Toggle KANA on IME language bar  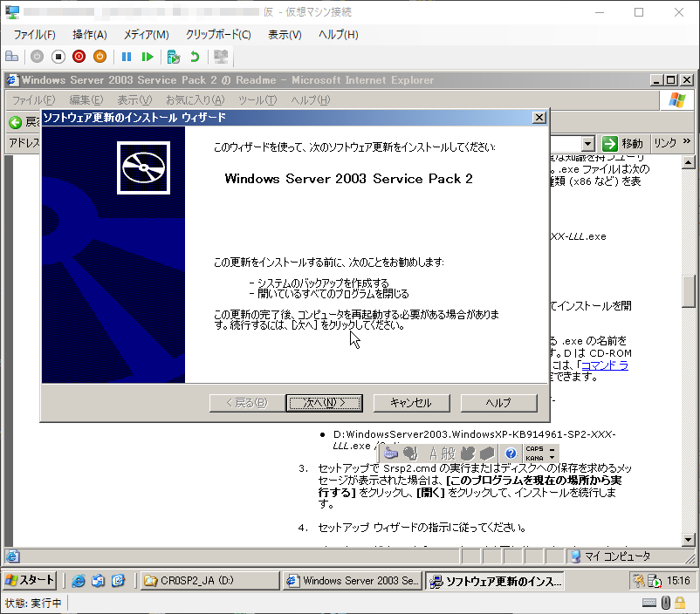pyautogui.click(x=534, y=458)
